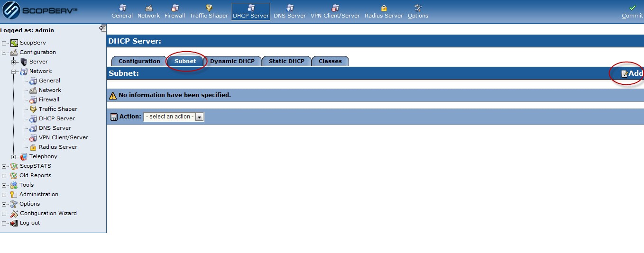Collapse the Network tree node
Viewport: 644px width, 253px height.
tap(14, 72)
